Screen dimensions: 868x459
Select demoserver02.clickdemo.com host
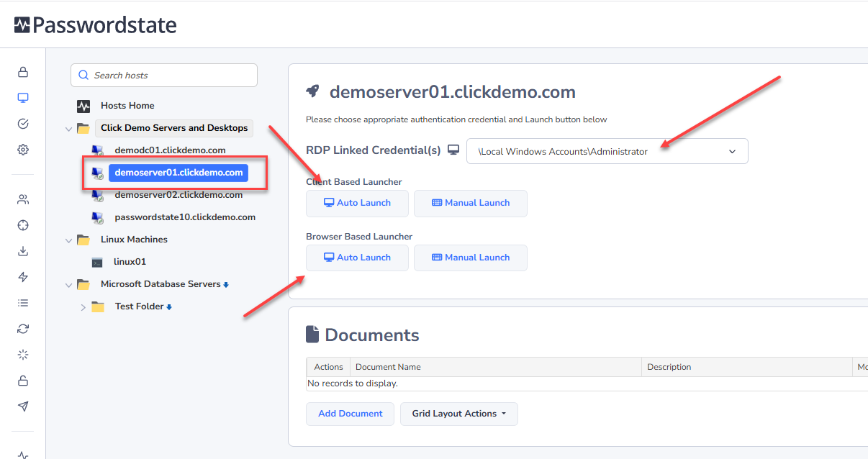pyautogui.click(x=178, y=195)
